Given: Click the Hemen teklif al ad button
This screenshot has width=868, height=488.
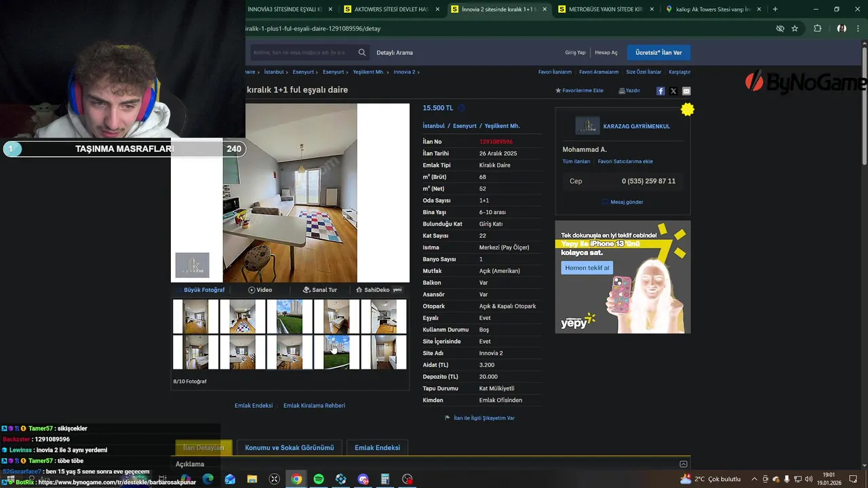Looking at the screenshot, I should (x=587, y=268).
